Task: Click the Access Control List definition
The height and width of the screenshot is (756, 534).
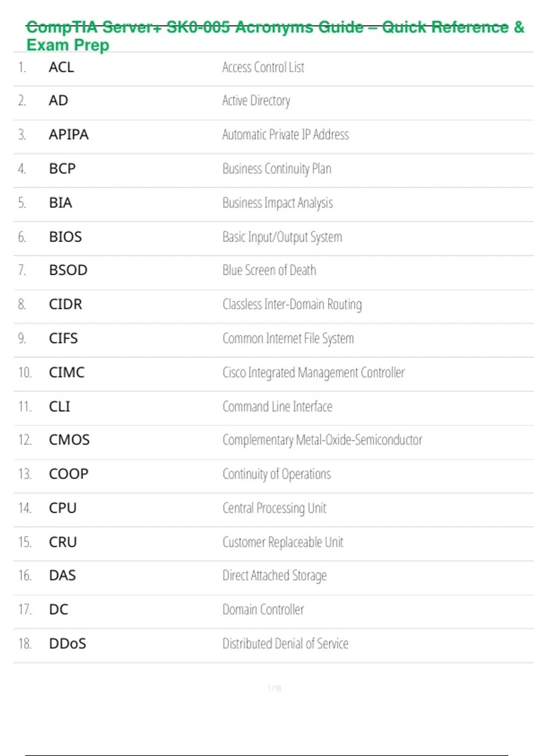Action: click(263, 67)
